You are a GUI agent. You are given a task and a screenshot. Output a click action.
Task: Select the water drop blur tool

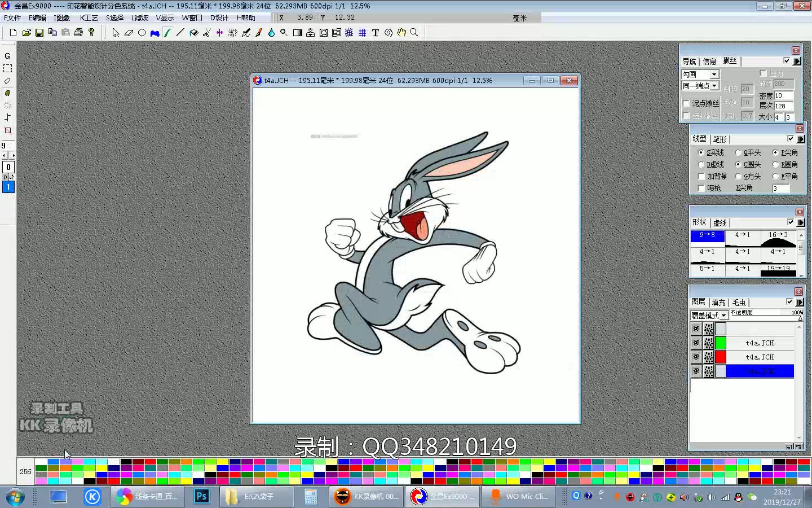tap(271, 33)
